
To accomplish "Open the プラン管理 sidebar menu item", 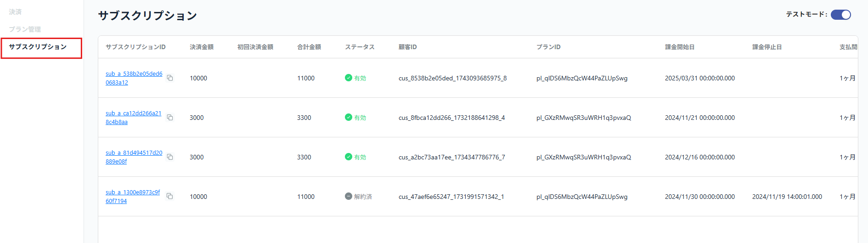I will pyautogui.click(x=25, y=29).
